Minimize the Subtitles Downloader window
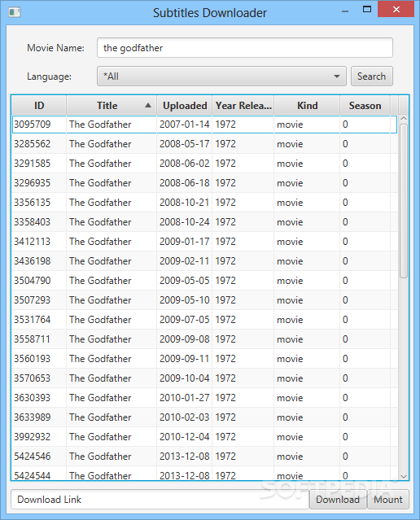The height and width of the screenshot is (520, 420). (x=345, y=10)
